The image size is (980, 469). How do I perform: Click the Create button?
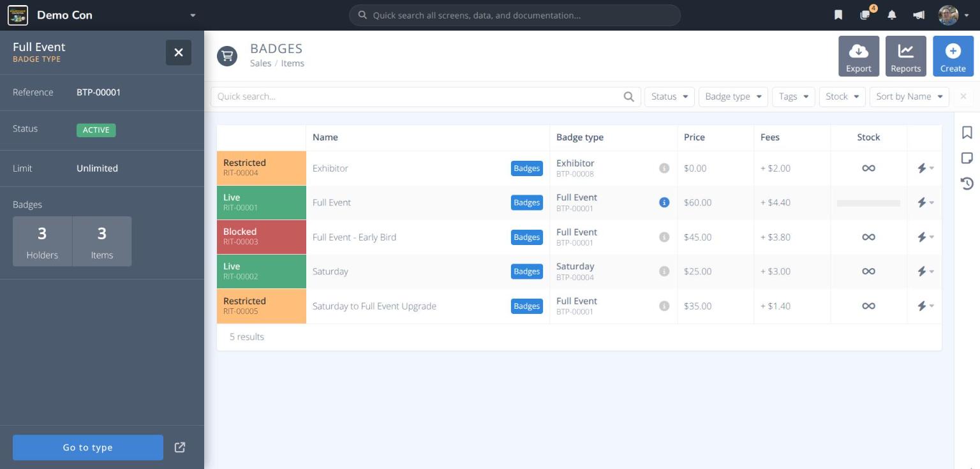pos(953,56)
